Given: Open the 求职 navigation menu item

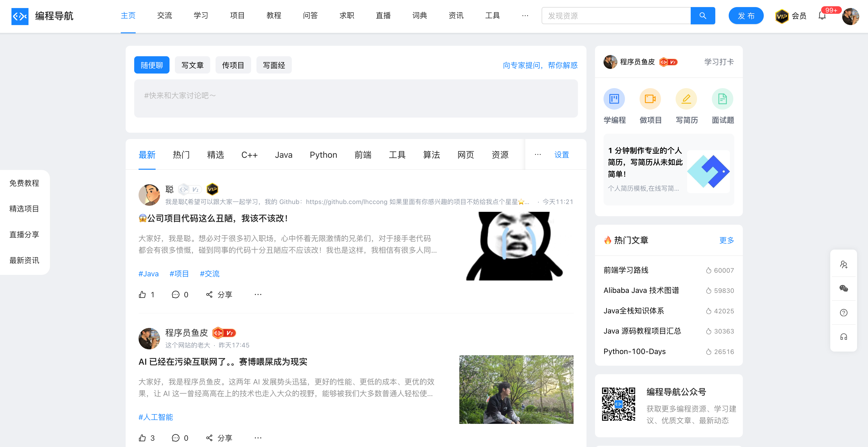Looking at the screenshot, I should tap(346, 16).
